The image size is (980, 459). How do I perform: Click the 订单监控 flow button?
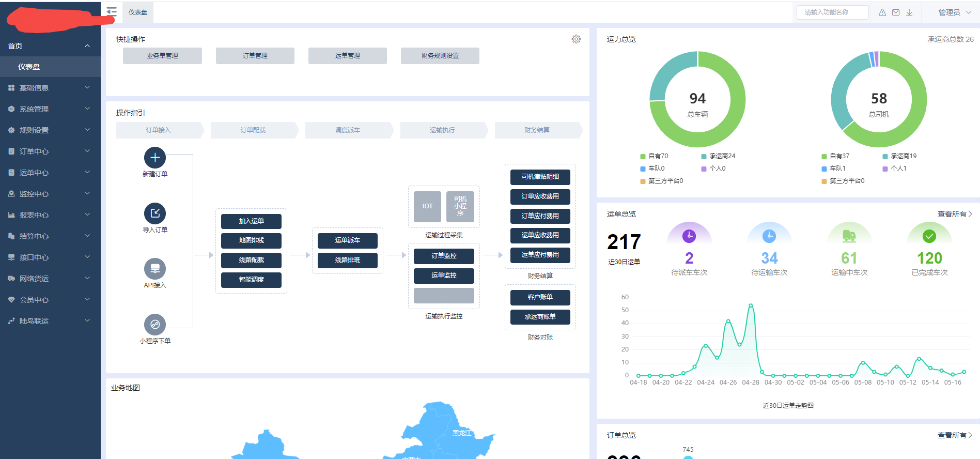point(444,256)
